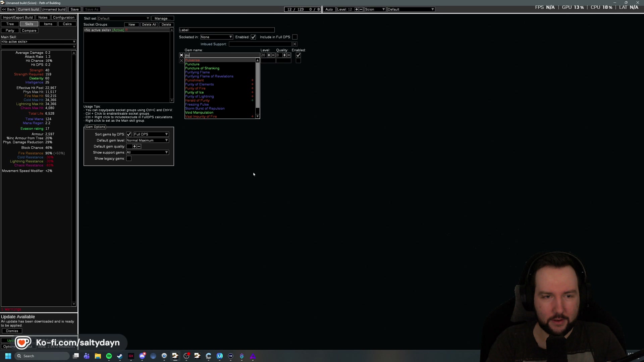Decrease character level with minus icon
The image size is (644, 362).
coord(361,9)
